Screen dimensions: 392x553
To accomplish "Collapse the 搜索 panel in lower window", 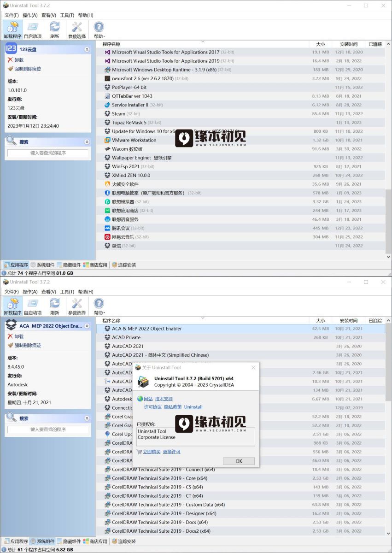I will pyautogui.click(x=87, y=418).
